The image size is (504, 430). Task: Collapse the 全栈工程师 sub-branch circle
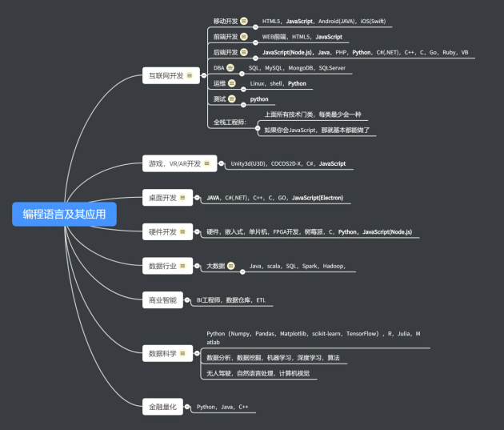pos(258,128)
